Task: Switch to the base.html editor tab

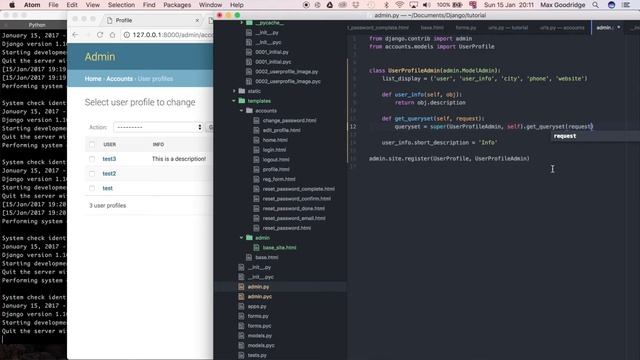Action: coord(432,28)
